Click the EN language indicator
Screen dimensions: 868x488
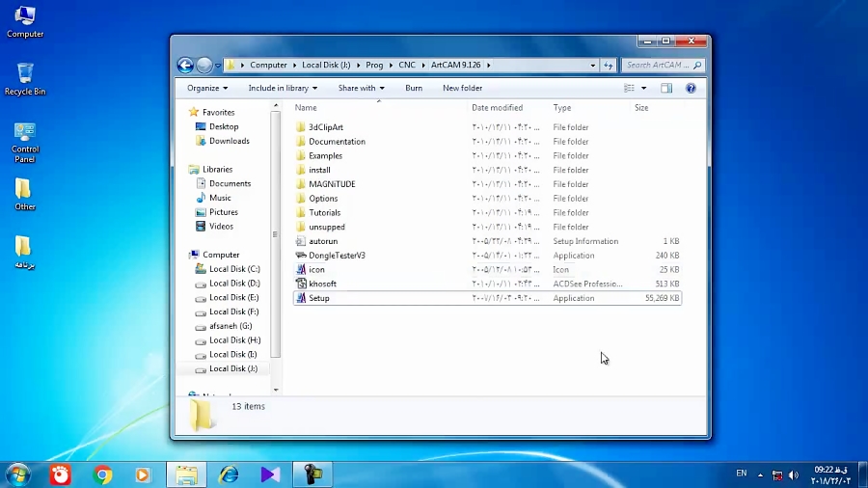pos(742,474)
